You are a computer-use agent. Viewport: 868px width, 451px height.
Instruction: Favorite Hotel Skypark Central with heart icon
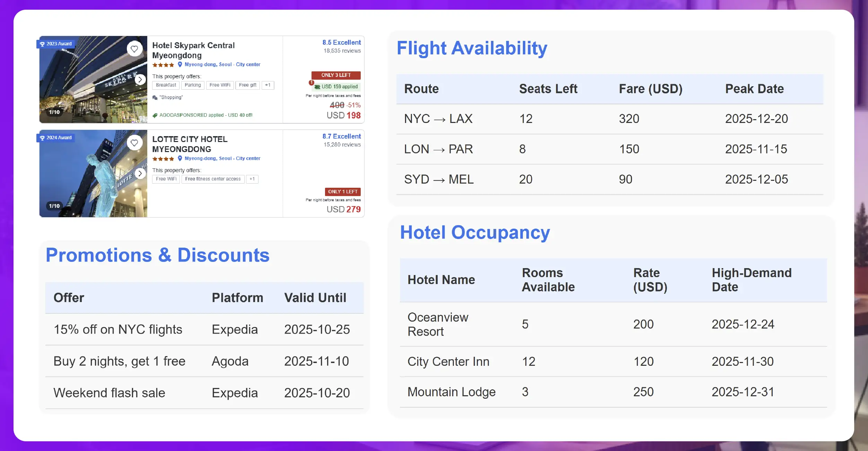click(x=134, y=49)
